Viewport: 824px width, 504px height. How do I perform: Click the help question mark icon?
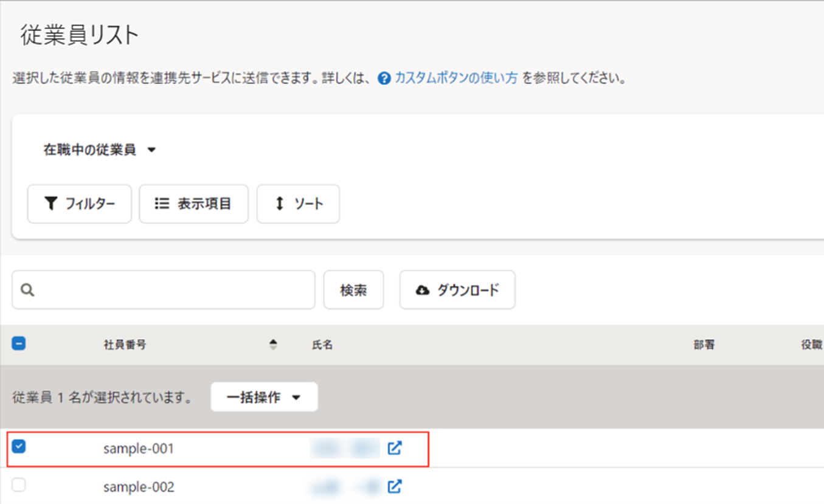(384, 78)
